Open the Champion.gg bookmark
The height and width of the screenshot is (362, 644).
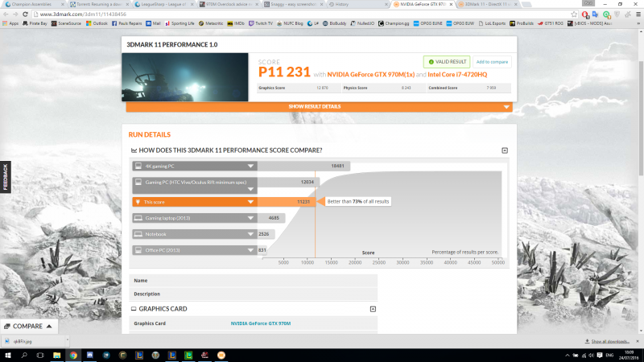tap(394, 23)
